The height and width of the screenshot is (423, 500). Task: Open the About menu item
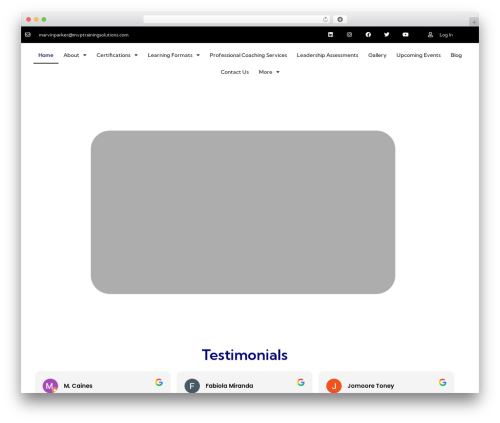(71, 55)
